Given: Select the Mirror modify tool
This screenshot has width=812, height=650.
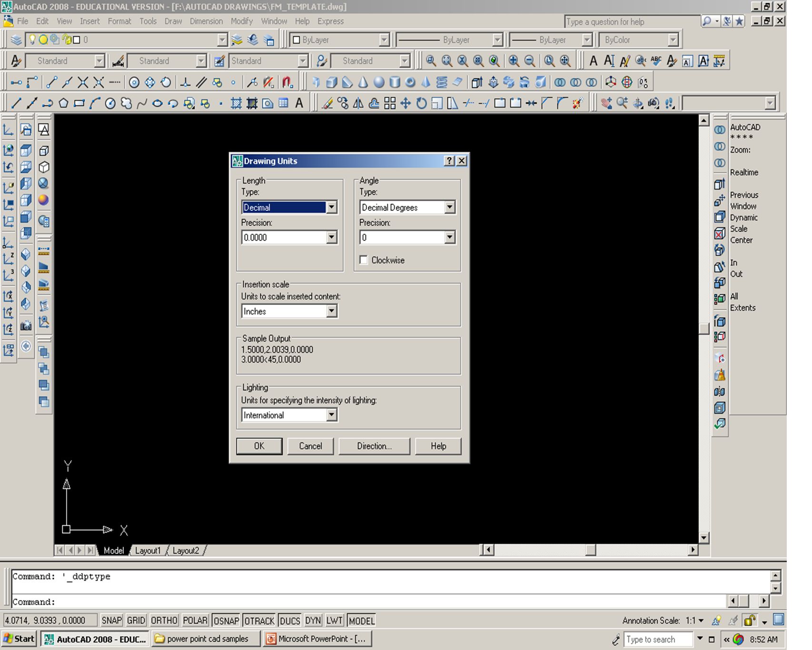Looking at the screenshot, I should click(358, 103).
